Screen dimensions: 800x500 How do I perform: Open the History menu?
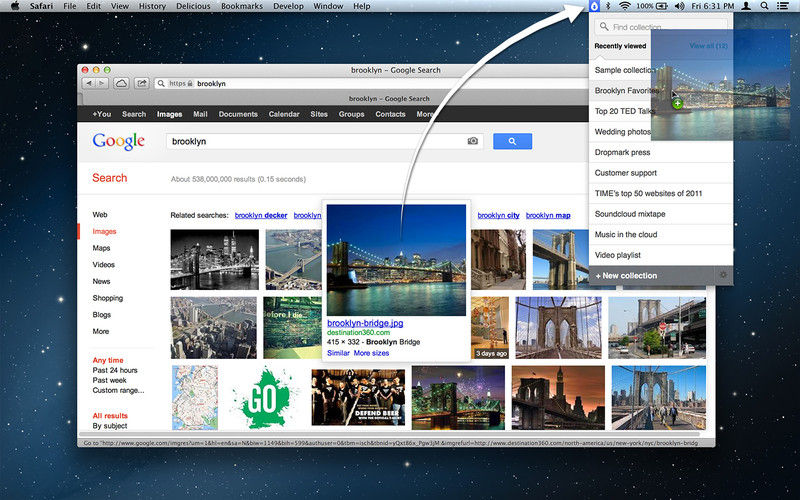(x=152, y=6)
